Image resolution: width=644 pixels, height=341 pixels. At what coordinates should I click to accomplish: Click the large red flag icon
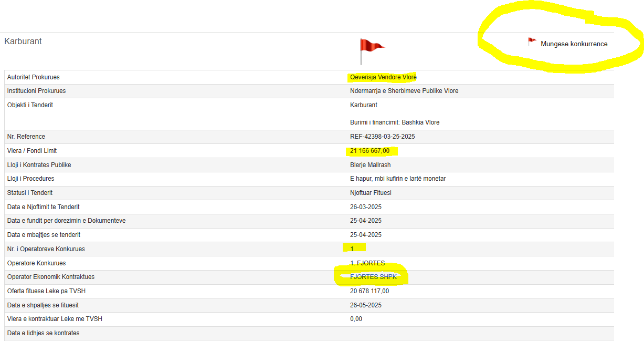(x=371, y=50)
